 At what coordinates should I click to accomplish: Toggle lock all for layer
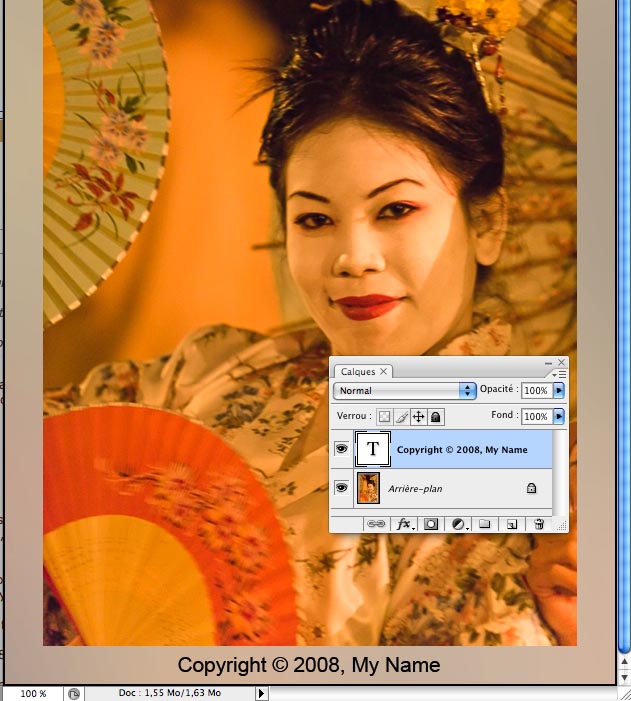click(x=437, y=416)
